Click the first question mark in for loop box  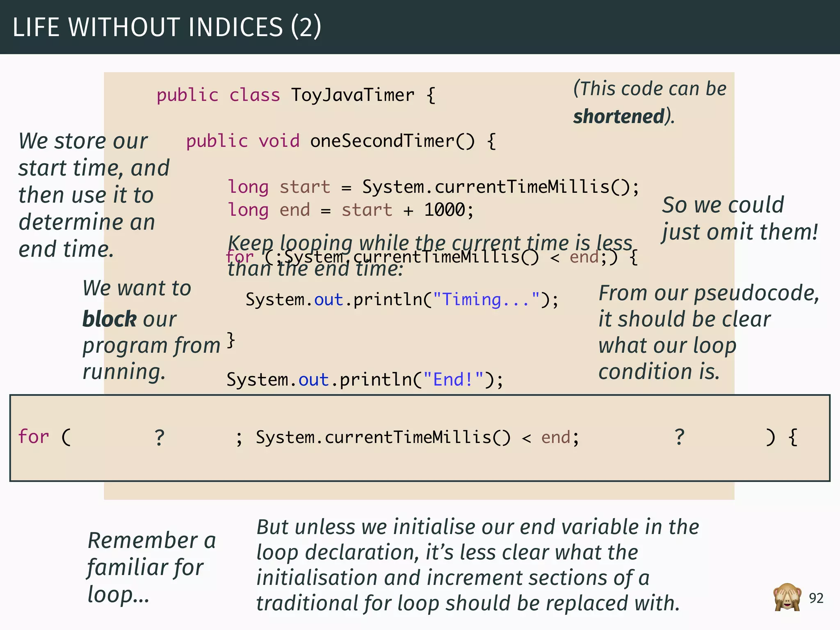coord(160,438)
